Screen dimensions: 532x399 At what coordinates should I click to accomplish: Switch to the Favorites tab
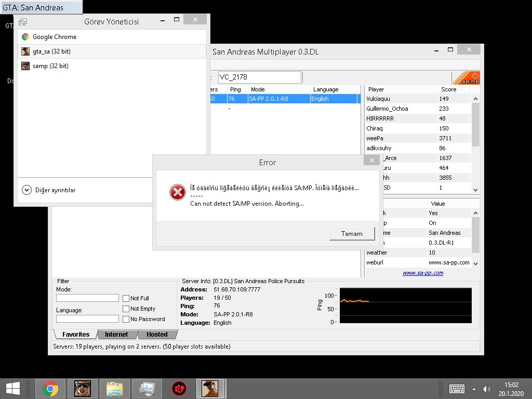click(76, 334)
